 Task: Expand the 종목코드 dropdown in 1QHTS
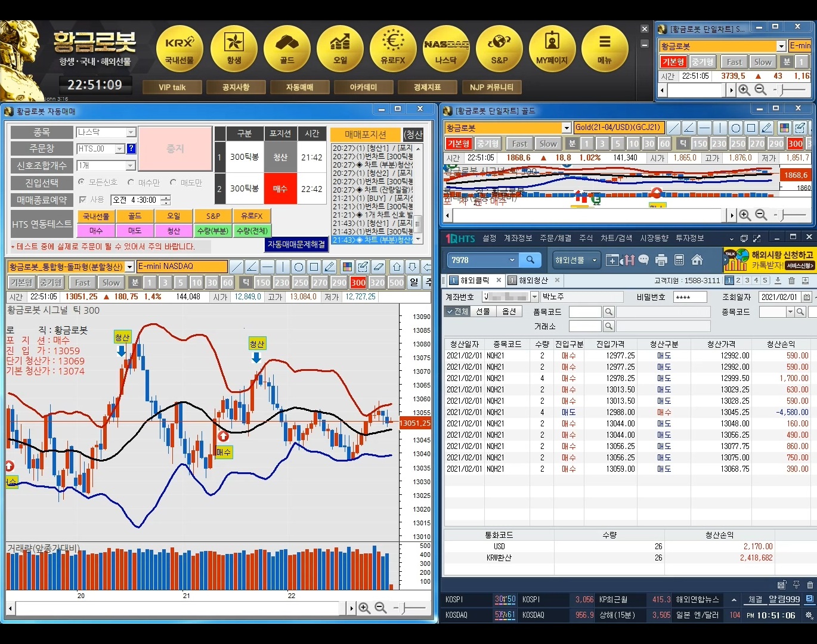790,312
